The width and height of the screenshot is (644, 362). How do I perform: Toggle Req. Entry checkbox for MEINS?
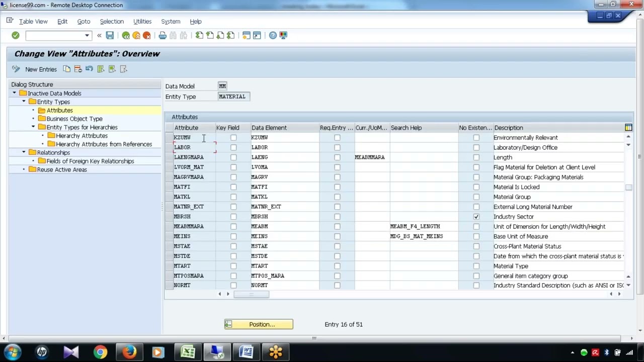click(337, 236)
